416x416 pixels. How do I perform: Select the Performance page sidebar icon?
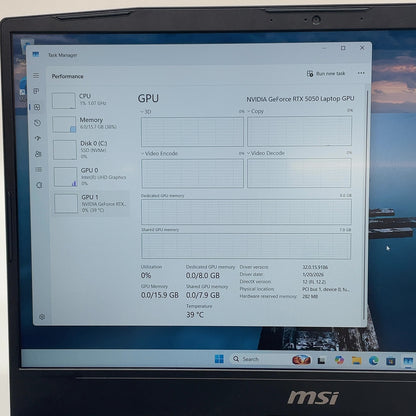(x=37, y=107)
